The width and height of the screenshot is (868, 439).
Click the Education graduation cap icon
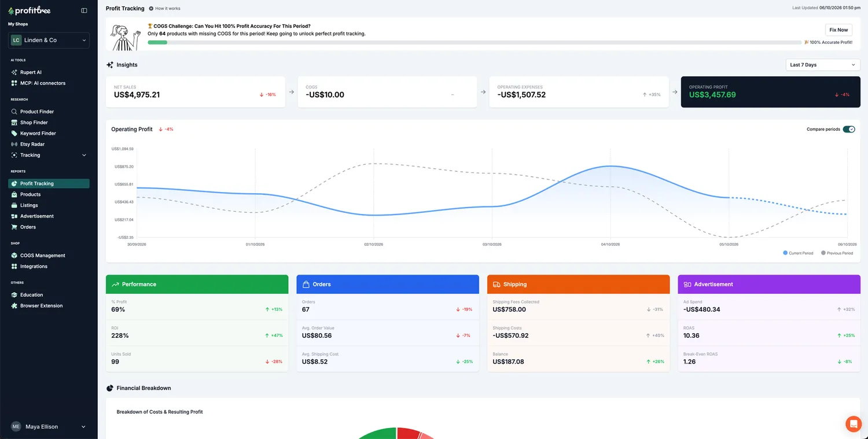(14, 295)
